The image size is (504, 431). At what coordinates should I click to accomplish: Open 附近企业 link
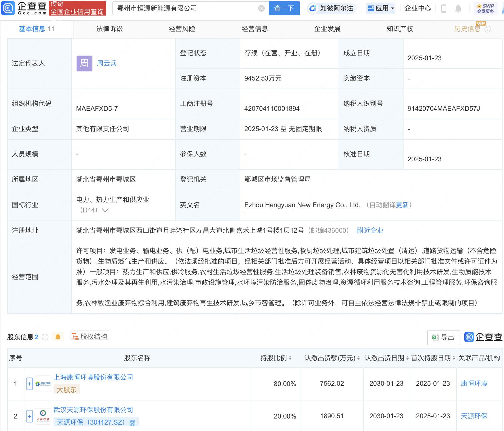370,230
